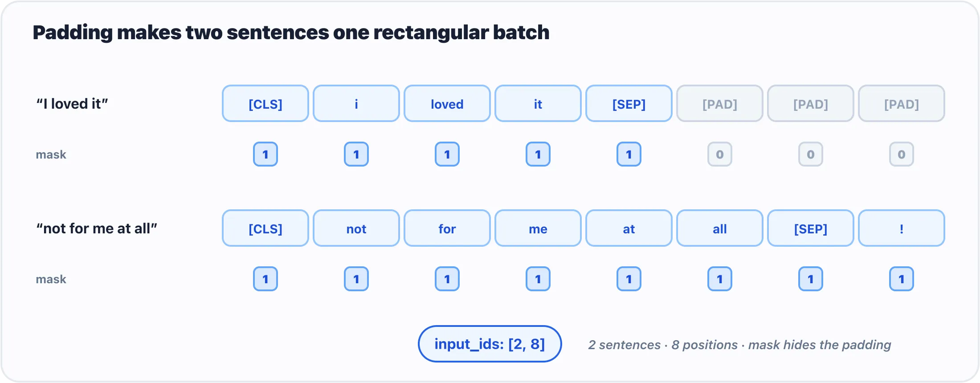Click the [SEP] token in second sentence
The image size is (980, 383).
[811, 228]
